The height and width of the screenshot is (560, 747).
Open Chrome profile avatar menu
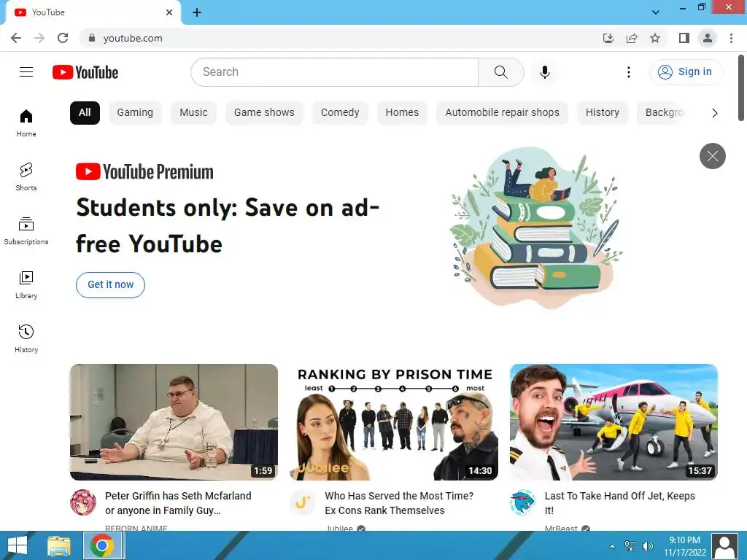click(x=708, y=38)
